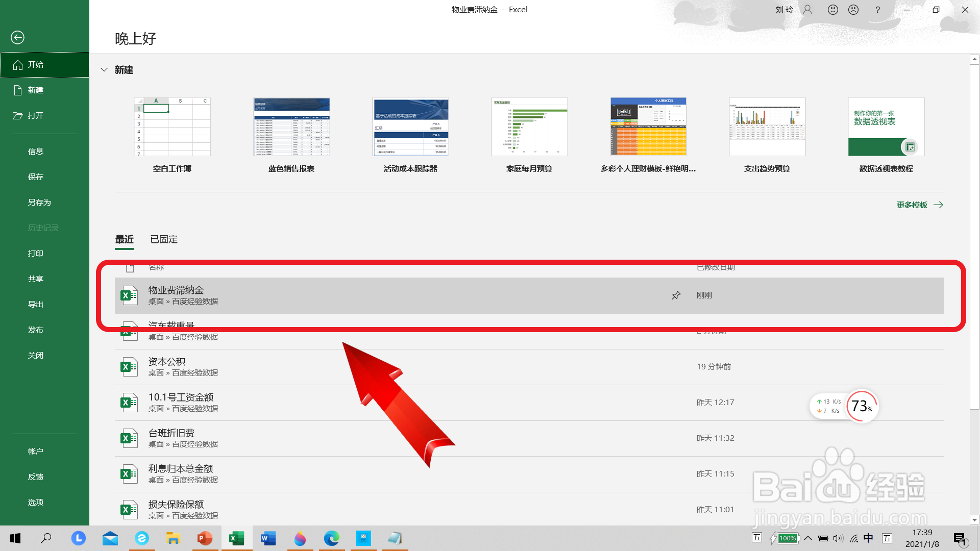Switch to the 最近 tab

125,239
